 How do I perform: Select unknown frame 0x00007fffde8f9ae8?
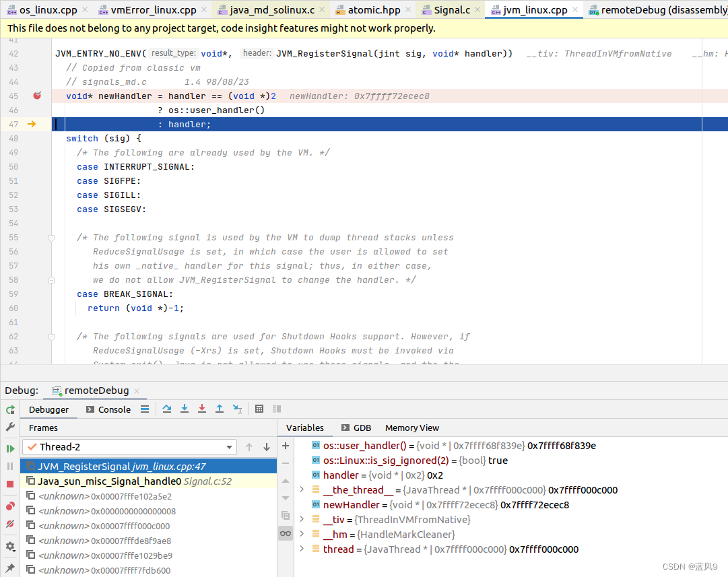click(x=149, y=541)
